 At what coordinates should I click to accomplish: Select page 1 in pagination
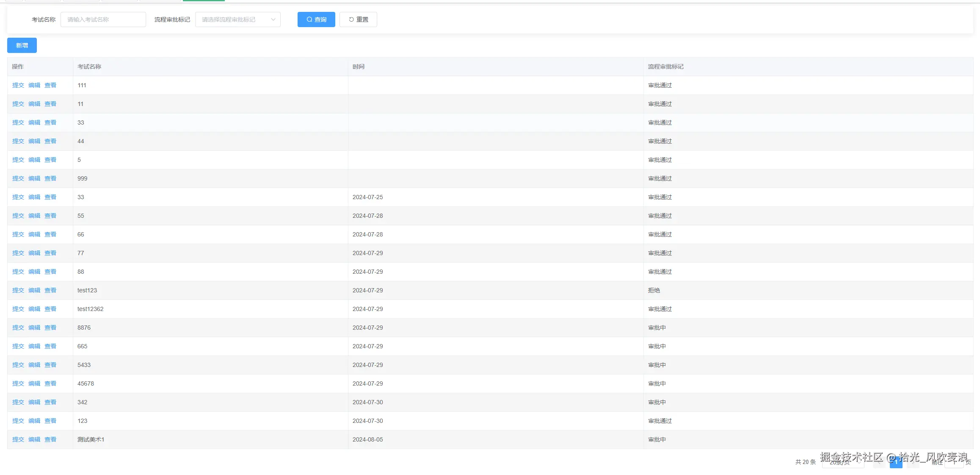pyautogui.click(x=896, y=463)
